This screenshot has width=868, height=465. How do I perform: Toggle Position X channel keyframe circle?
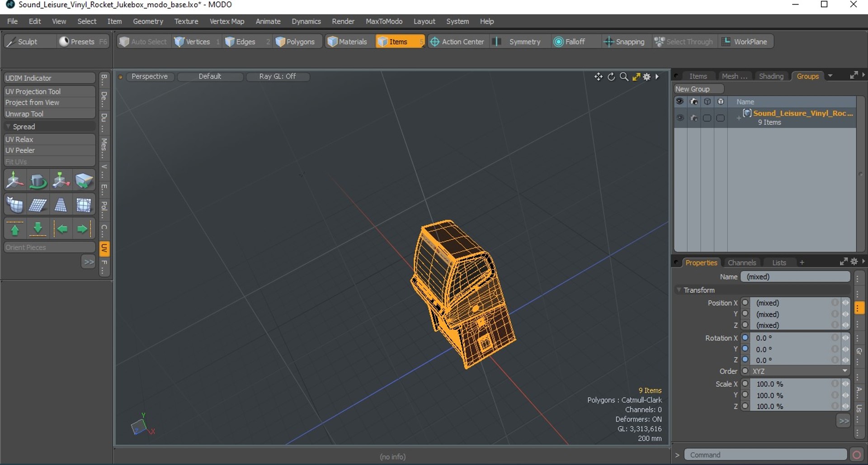tap(745, 303)
